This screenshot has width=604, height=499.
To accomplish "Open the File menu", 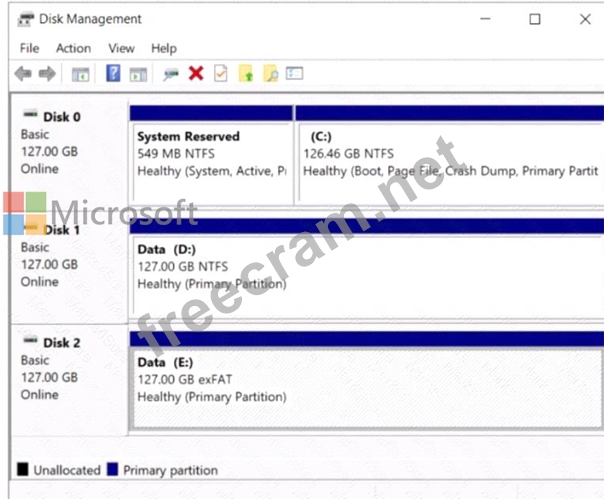I will [x=29, y=48].
